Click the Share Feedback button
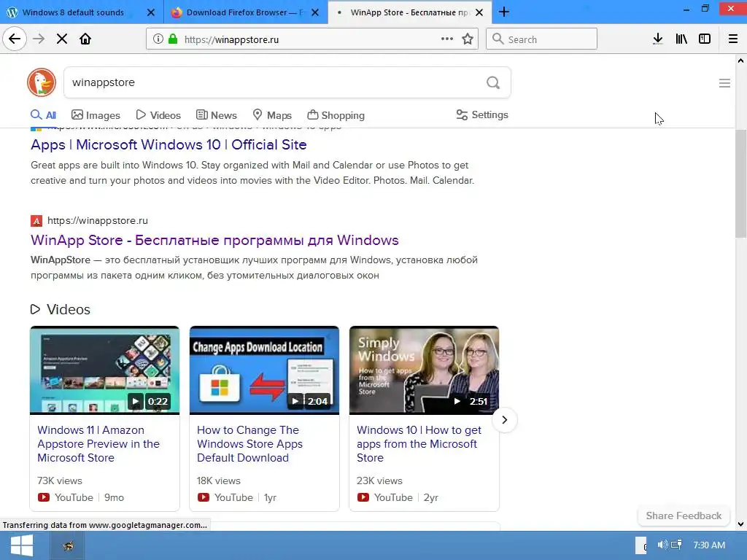 coord(684,516)
